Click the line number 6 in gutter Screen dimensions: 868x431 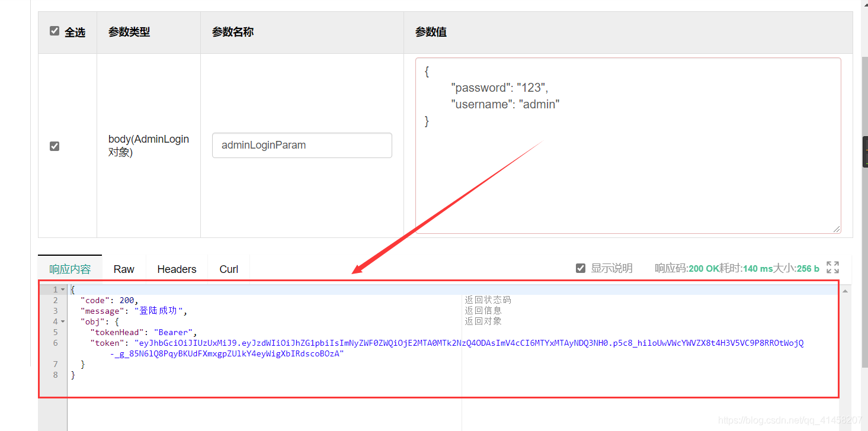pos(55,343)
